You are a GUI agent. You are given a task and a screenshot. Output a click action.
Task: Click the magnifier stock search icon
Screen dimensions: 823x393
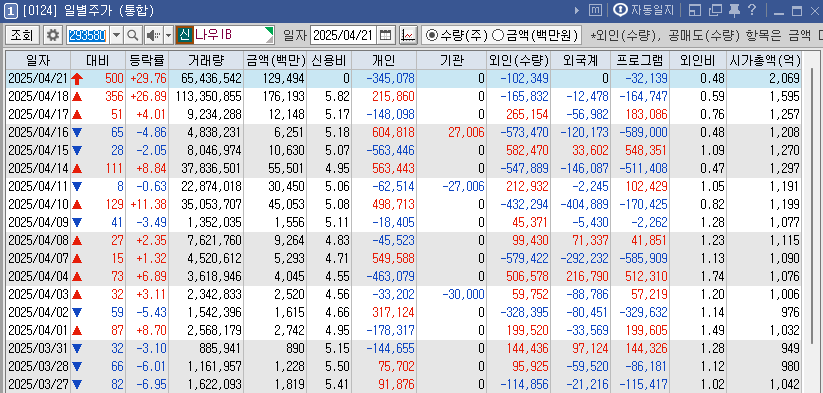pyautogui.click(x=133, y=36)
